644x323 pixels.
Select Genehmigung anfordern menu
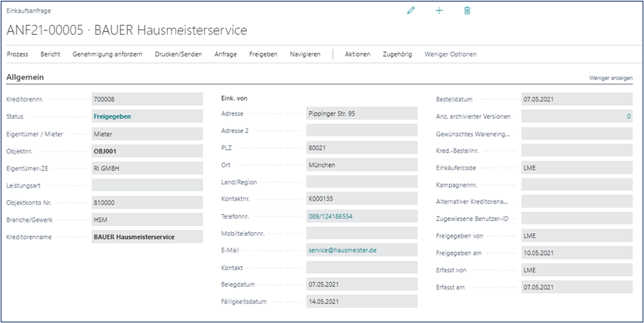pos(107,54)
